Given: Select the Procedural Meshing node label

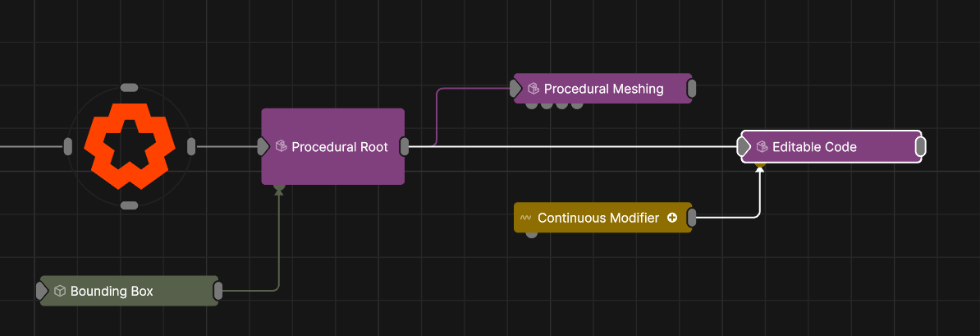Looking at the screenshot, I should (603, 89).
